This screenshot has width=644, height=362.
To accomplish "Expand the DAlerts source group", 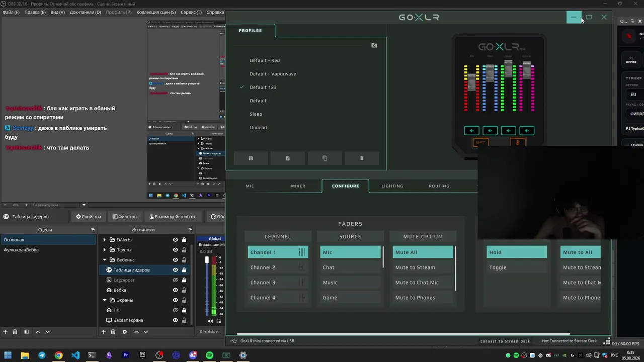I will click(x=105, y=240).
